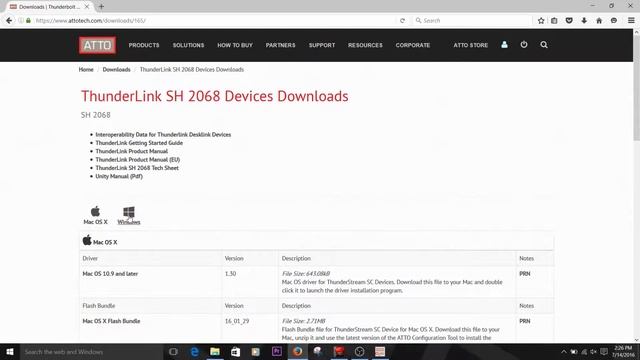Click the taskbar clock showing 2:26 PM
This screenshot has width=640, height=360.
click(x=623, y=351)
